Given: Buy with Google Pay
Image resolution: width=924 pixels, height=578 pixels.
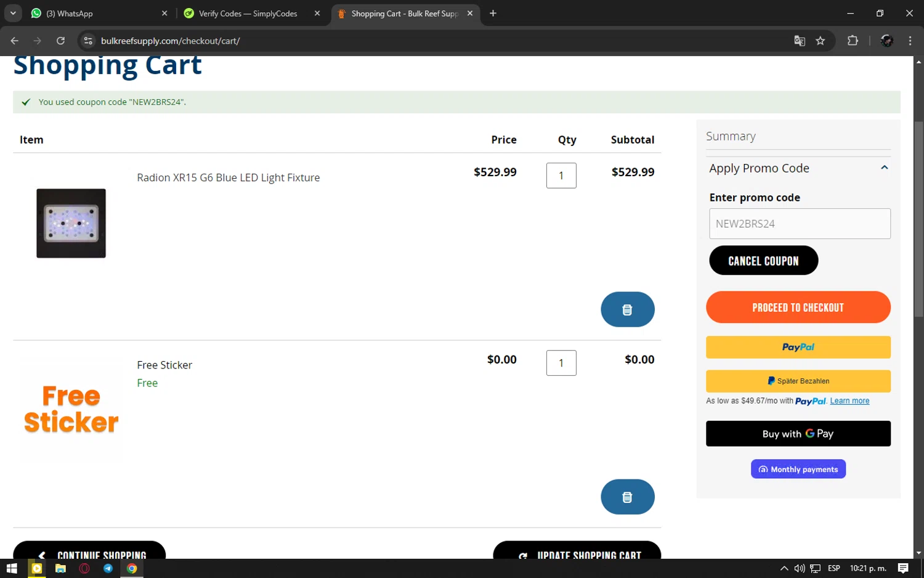Looking at the screenshot, I should tap(798, 434).
